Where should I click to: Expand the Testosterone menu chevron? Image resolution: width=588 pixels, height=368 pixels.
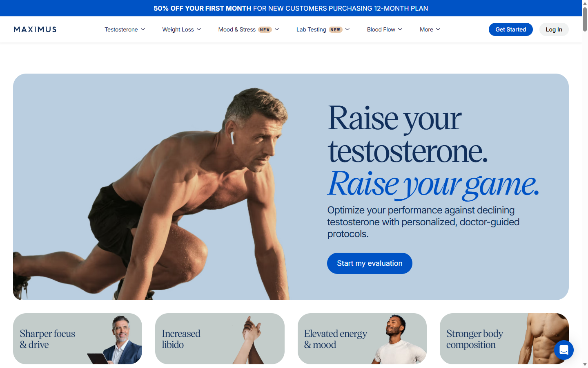pos(143,29)
